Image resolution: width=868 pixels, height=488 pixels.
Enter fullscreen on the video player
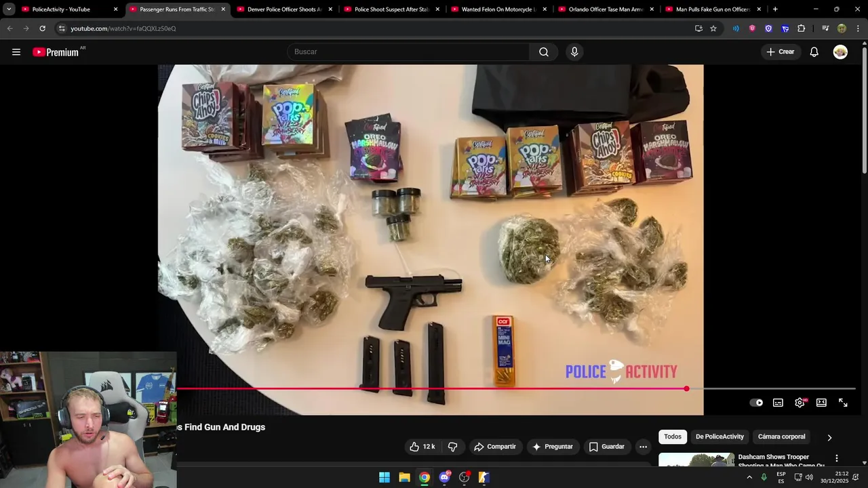coord(843,403)
